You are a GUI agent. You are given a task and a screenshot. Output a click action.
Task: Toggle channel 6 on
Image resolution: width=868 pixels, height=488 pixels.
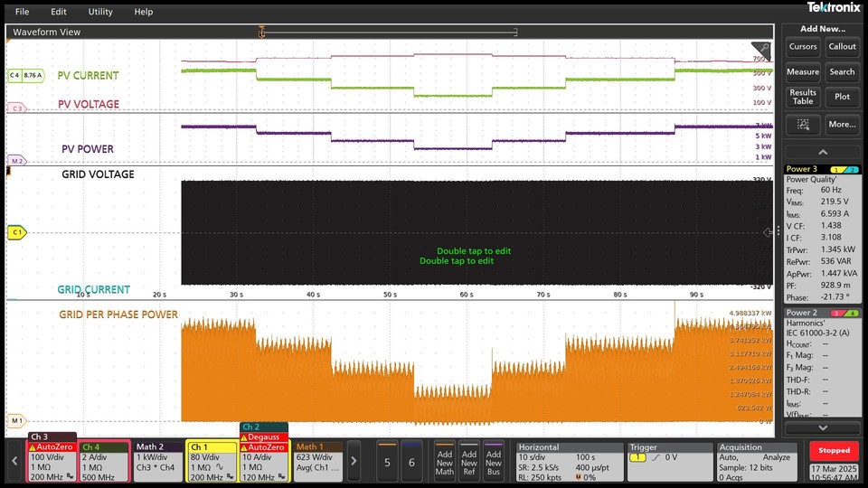point(411,461)
